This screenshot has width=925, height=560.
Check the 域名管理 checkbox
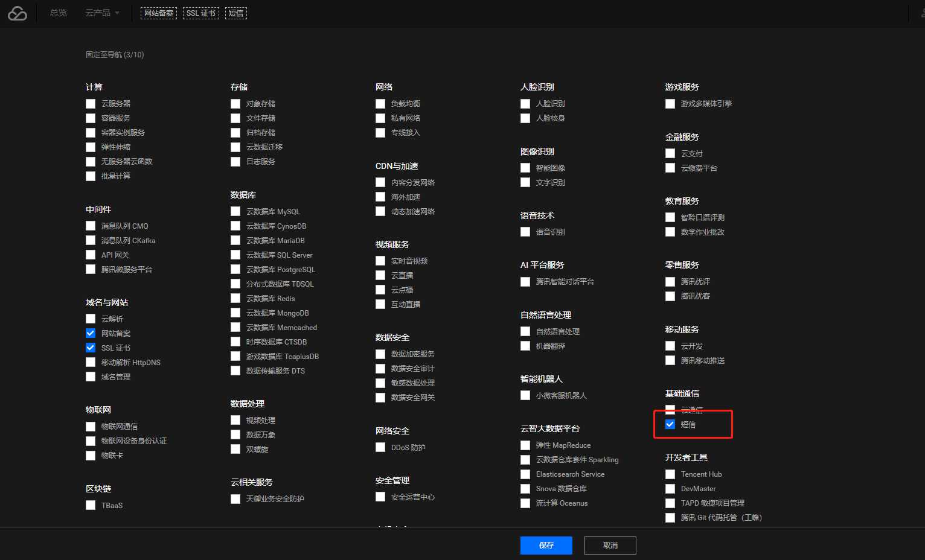click(x=91, y=377)
